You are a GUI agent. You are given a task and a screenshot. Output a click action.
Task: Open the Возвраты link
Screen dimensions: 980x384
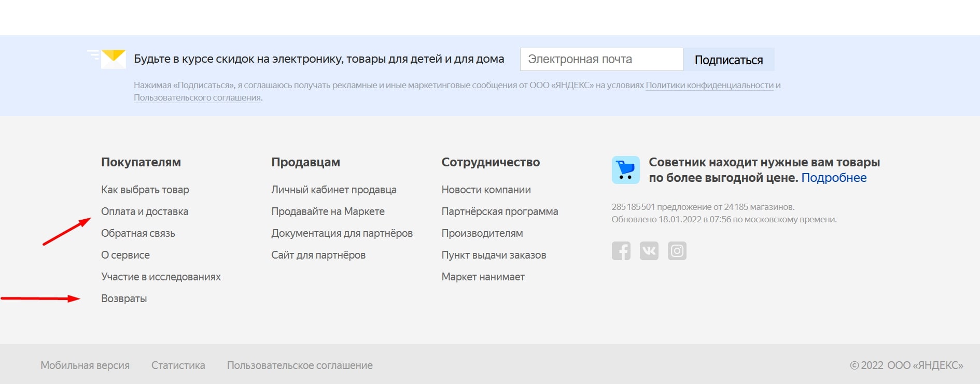pyautogui.click(x=124, y=298)
